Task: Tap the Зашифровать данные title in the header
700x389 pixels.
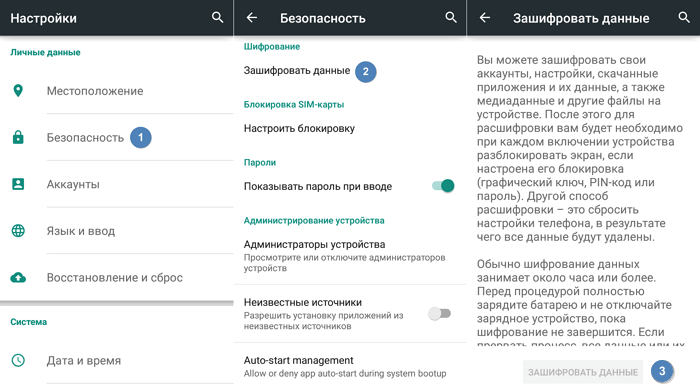Action: tap(581, 18)
